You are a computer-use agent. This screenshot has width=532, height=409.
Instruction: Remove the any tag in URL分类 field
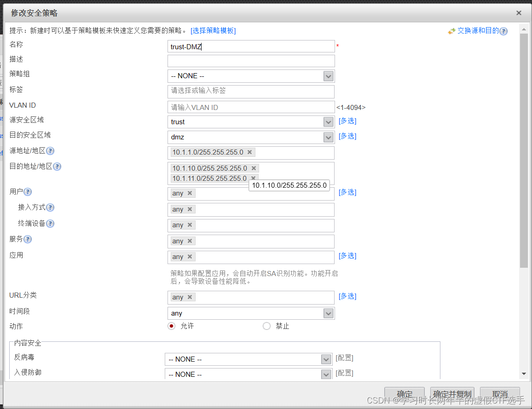coord(190,297)
